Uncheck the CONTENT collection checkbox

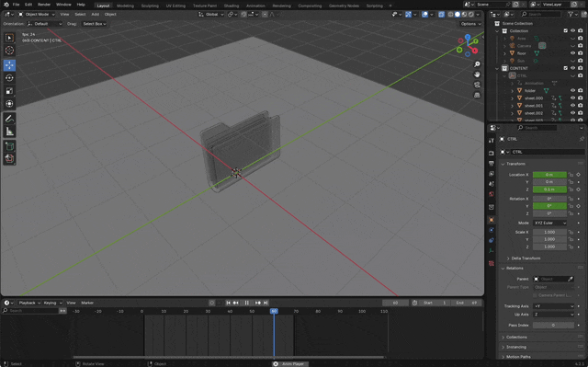tap(566, 68)
